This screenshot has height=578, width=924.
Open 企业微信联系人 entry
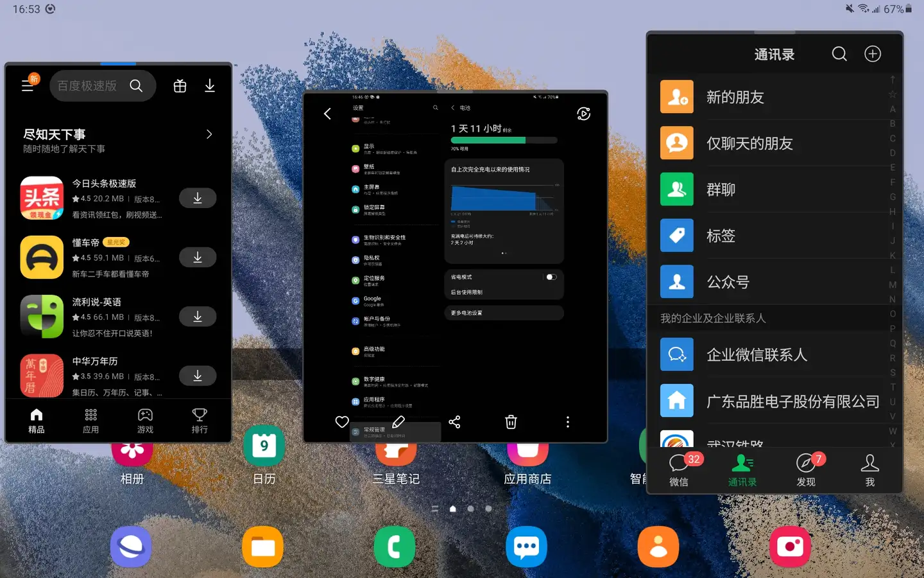click(770, 355)
